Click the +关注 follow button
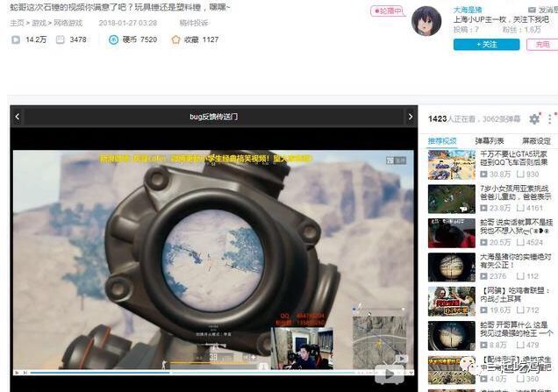This screenshot has height=392, width=558. point(486,45)
